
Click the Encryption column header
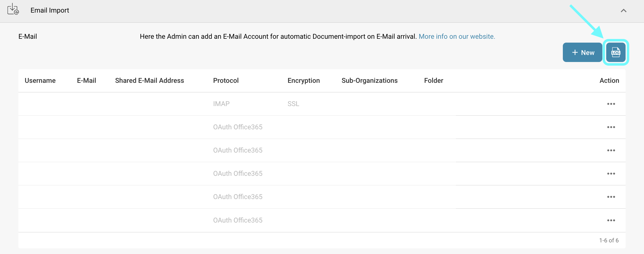pyautogui.click(x=304, y=80)
